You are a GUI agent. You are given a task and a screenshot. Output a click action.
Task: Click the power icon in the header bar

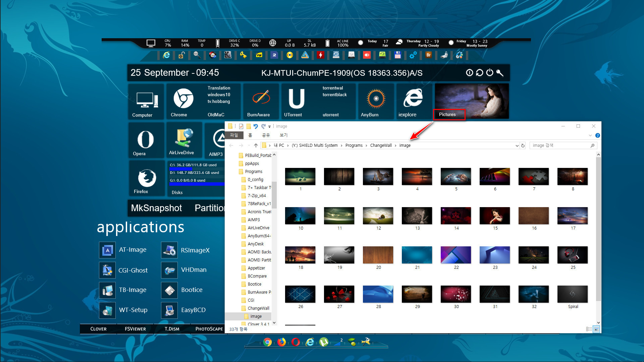coord(490,73)
